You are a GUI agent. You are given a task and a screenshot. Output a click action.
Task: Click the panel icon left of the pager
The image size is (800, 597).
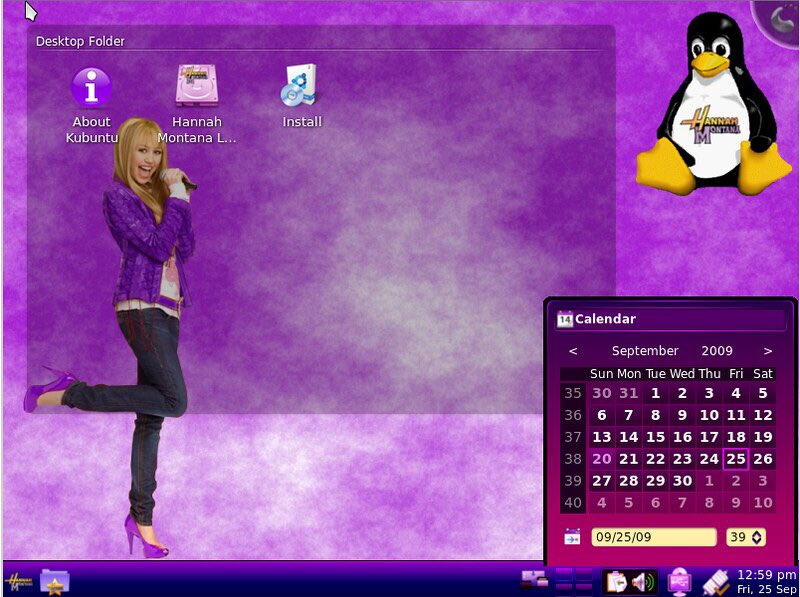tap(534, 580)
